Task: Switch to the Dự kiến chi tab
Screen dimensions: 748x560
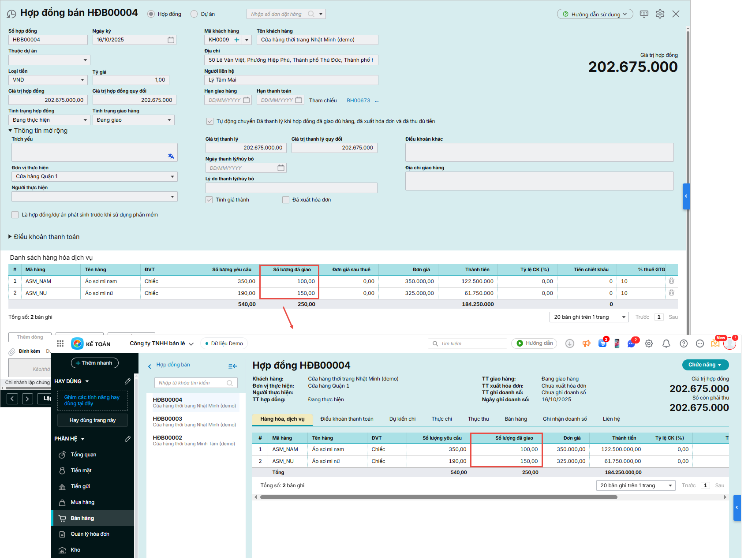Action: click(402, 419)
